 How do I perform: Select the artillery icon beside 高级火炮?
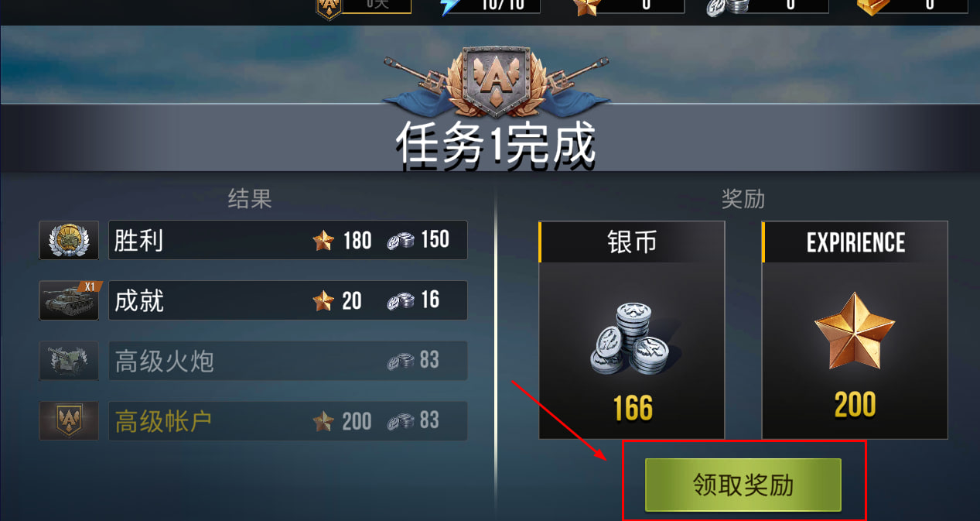click(x=69, y=361)
